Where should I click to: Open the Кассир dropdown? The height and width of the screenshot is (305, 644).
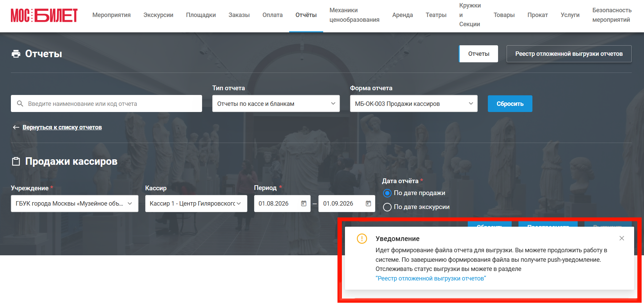point(196,204)
